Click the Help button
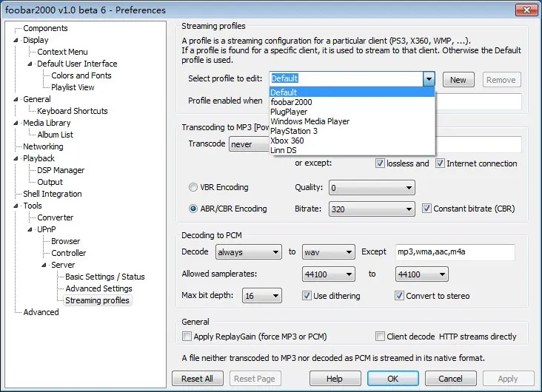Screen dimensions: 542x392 tap(335, 379)
